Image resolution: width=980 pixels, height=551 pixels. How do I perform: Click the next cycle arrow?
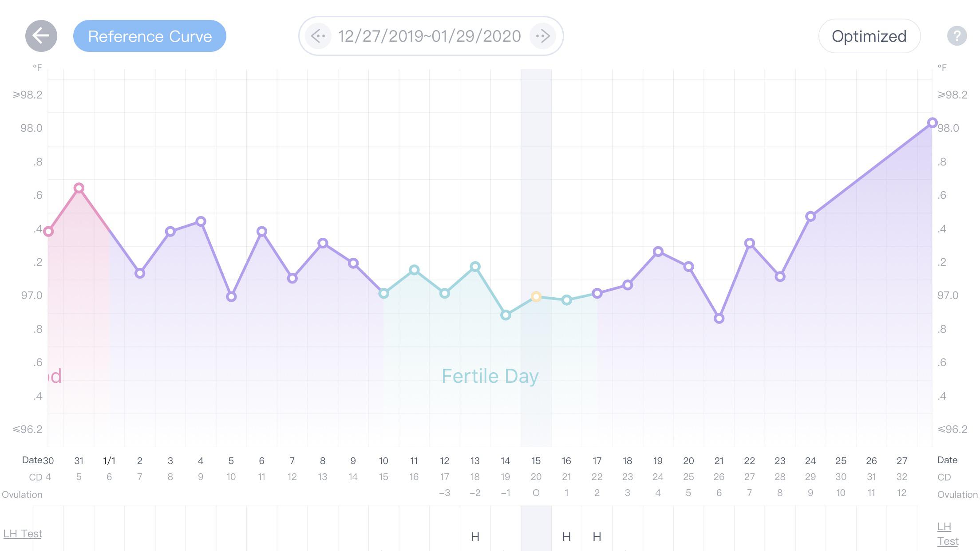[542, 36]
